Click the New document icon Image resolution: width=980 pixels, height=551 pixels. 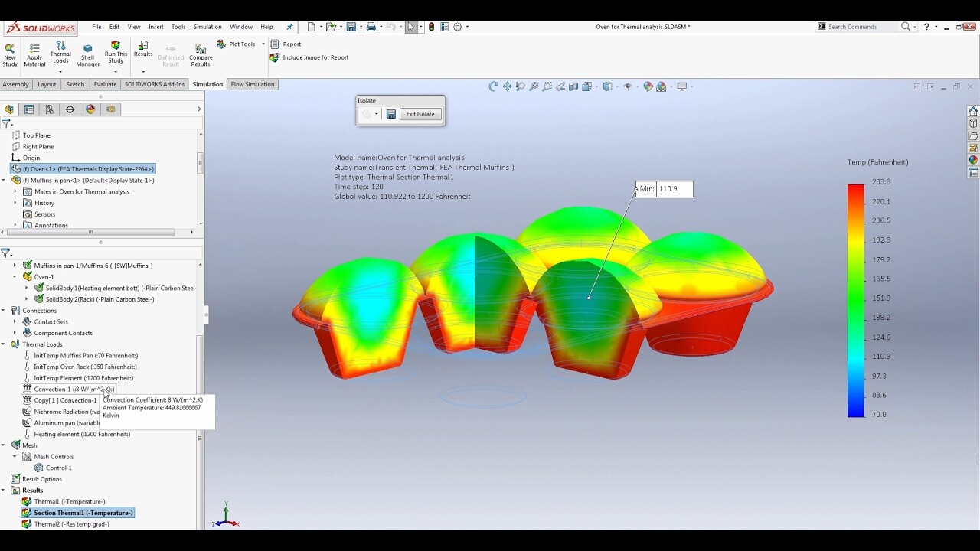[311, 27]
